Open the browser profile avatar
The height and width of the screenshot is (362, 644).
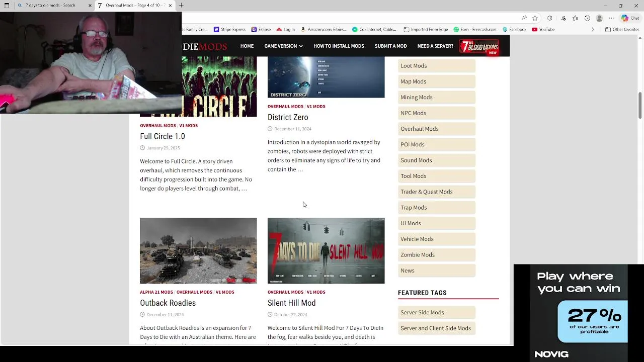coord(599,18)
